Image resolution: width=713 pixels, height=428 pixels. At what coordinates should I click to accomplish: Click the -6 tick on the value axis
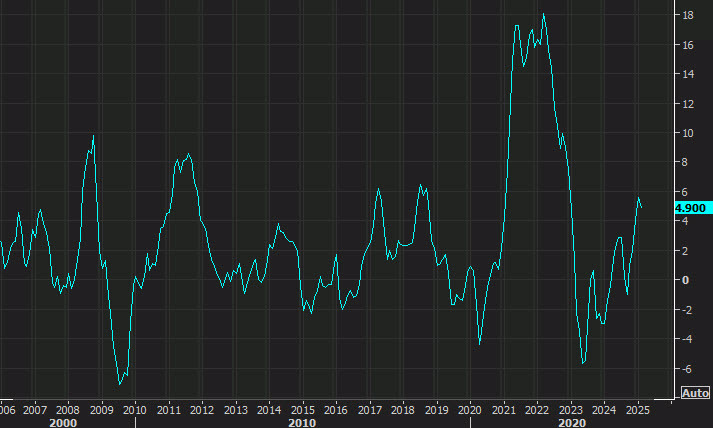tap(687, 368)
